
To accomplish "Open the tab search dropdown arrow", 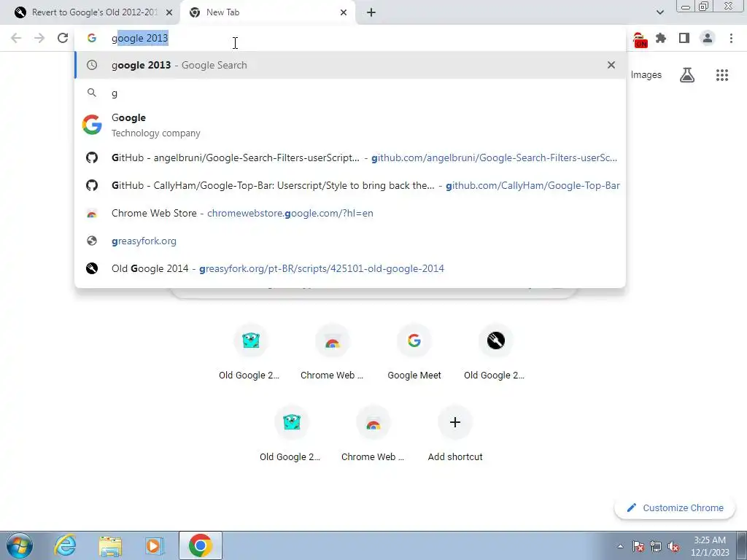I will 659,12.
